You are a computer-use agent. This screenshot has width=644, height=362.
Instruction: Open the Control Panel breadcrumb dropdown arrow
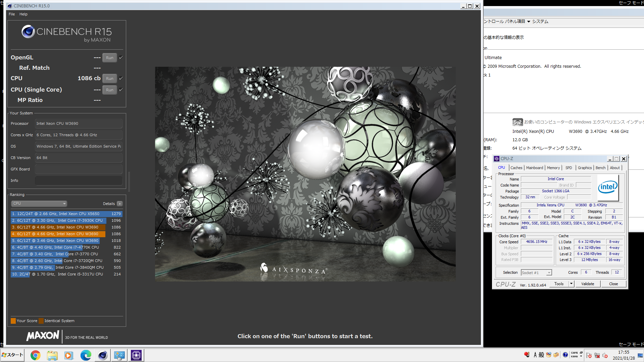[x=529, y=21]
